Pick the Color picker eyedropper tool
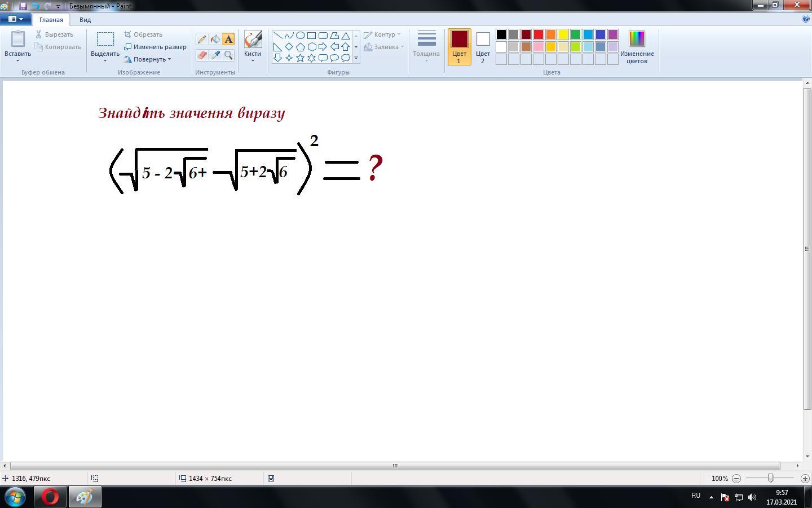The width and height of the screenshot is (812, 508). [x=215, y=55]
